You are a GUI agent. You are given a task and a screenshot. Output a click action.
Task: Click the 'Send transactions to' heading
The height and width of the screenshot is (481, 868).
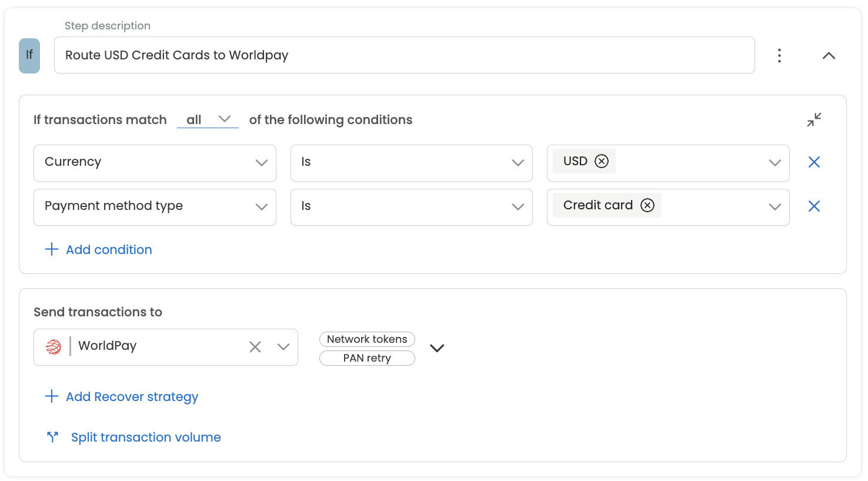(x=98, y=312)
